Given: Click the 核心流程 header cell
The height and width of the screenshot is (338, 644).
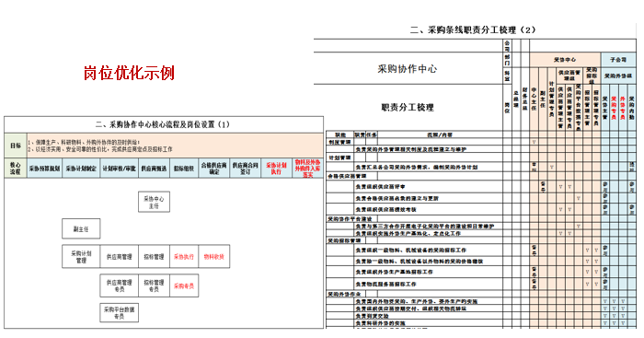Looking at the screenshot, I should [x=16, y=168].
